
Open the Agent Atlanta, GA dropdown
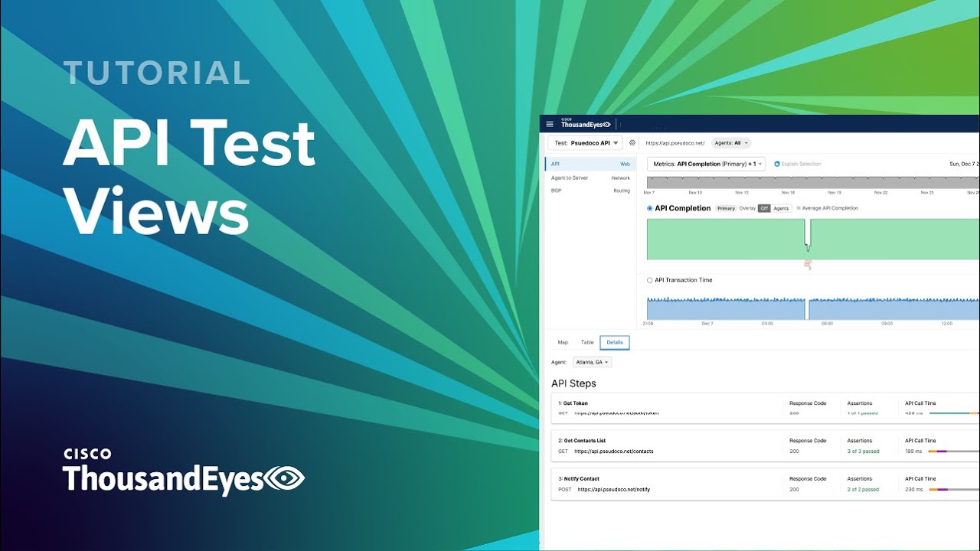pos(592,362)
